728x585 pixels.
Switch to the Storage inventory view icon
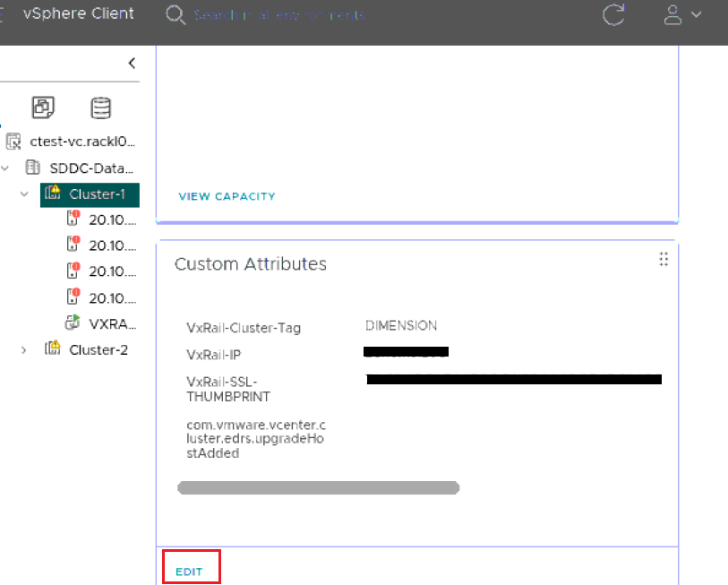pyautogui.click(x=100, y=107)
